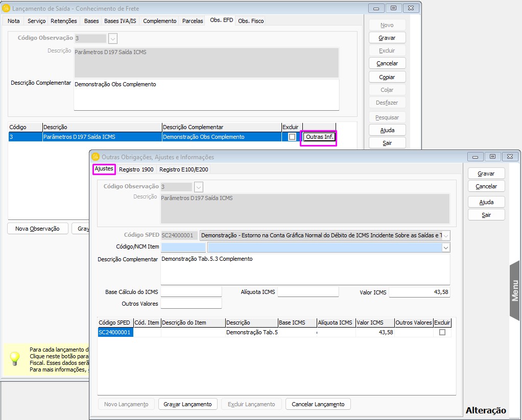
Task: Click the Outras Obrigações window title icon
Action: click(x=95, y=157)
